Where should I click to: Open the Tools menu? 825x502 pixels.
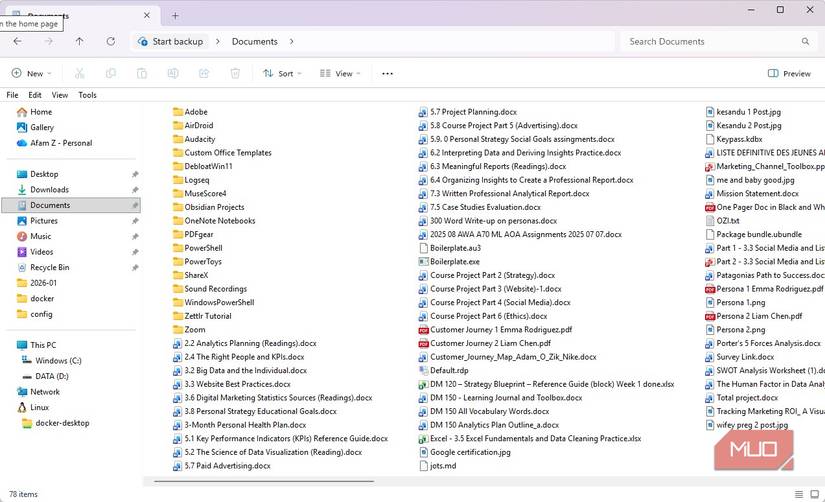pos(87,95)
